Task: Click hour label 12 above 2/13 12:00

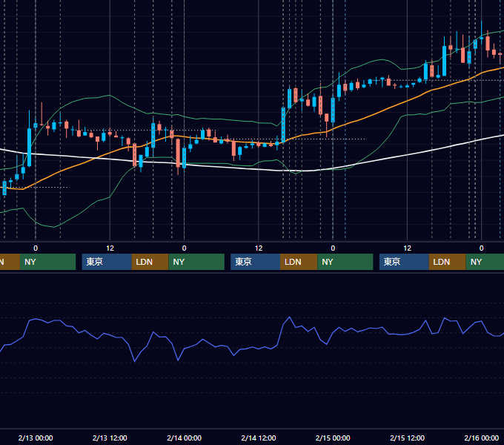Action: (x=110, y=248)
